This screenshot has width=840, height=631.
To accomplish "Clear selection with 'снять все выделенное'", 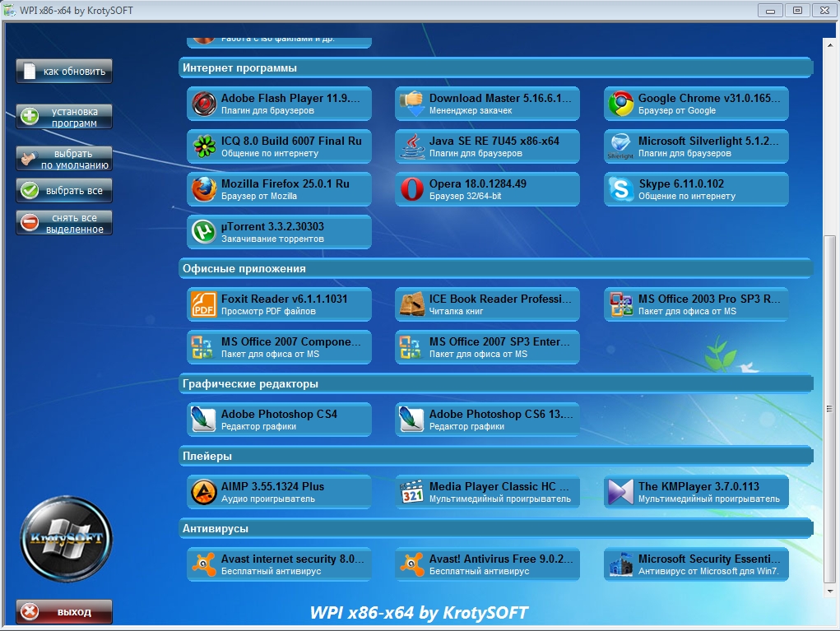I will (64, 224).
